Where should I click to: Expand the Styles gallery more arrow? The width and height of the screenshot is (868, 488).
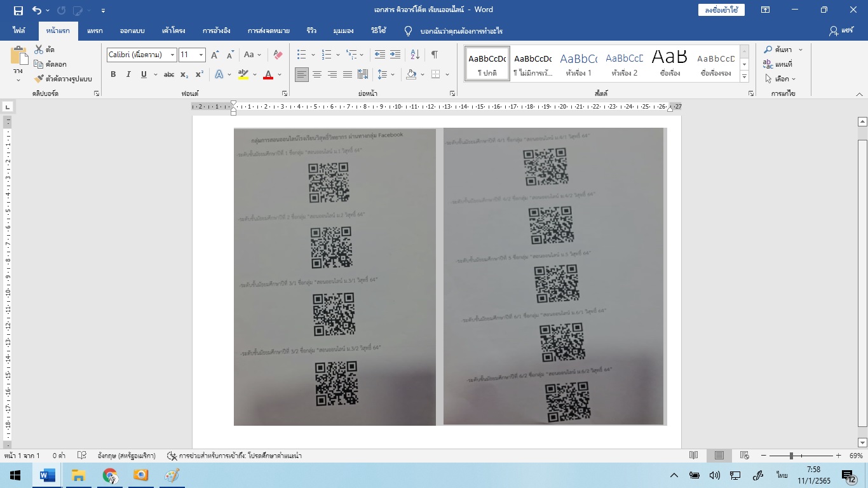[745, 77]
